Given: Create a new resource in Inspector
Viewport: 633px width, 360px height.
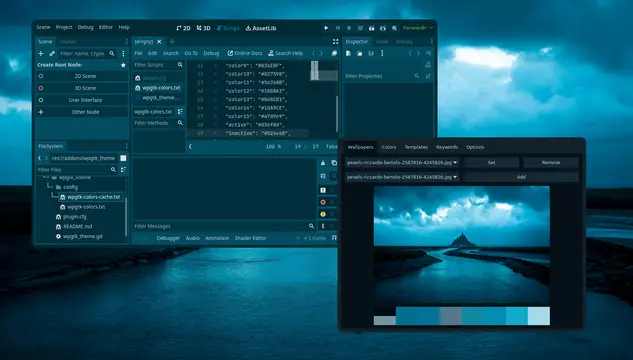Looking at the screenshot, I should tap(348, 53).
